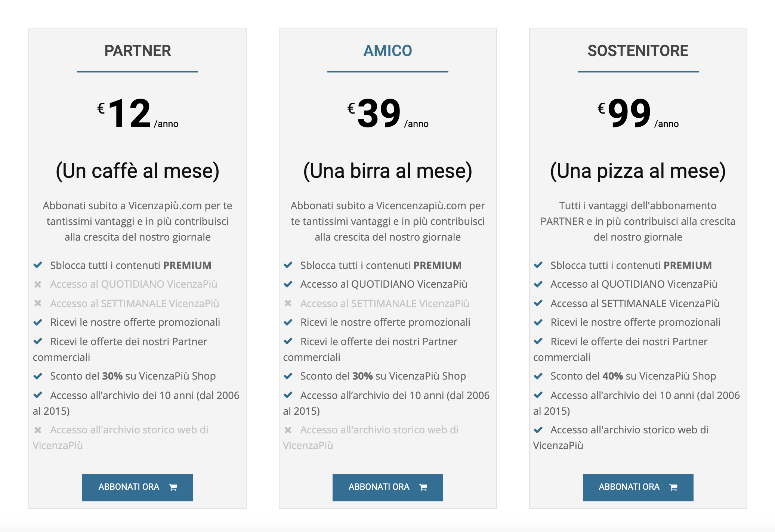Viewport: 775px width, 532px height.
Task: Click the €12 /anno price
Action: [x=138, y=113]
